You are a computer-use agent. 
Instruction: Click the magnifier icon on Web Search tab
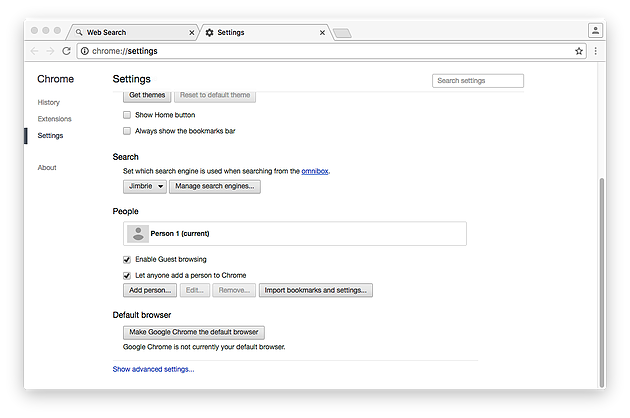[79, 33]
